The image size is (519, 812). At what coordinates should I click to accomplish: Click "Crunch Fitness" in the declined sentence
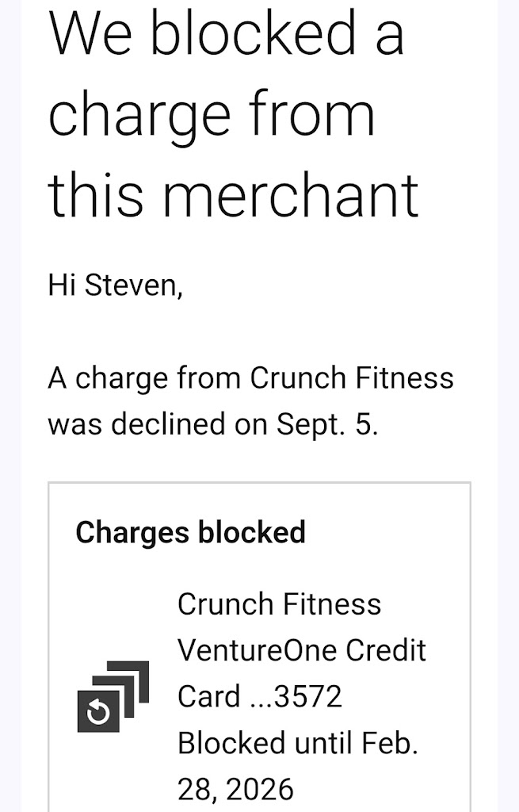coord(352,378)
